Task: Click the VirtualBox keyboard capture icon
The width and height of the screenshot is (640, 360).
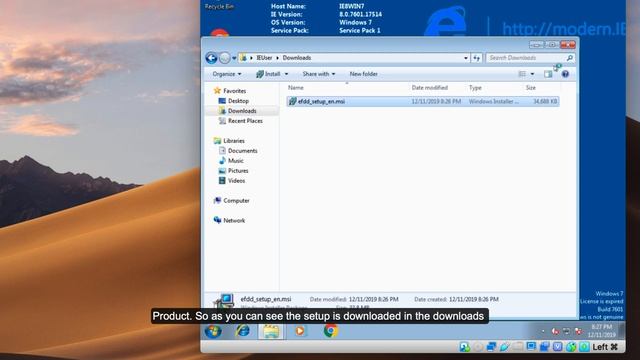Action: (584, 347)
